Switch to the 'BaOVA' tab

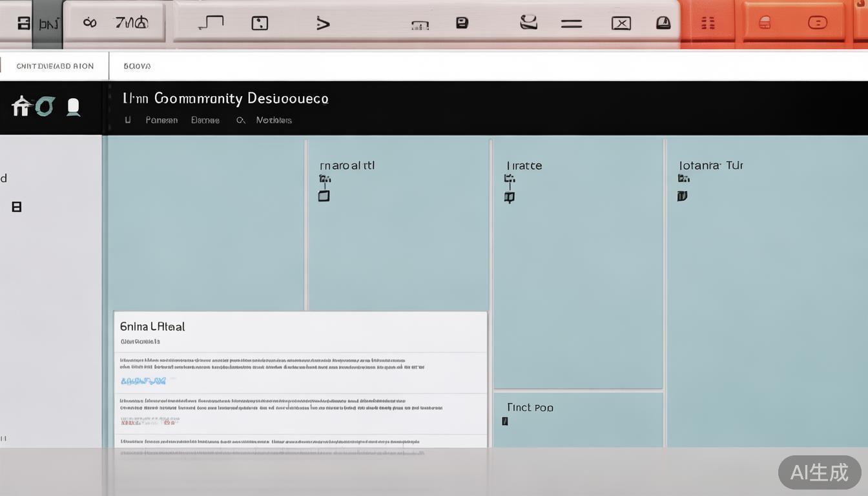[137, 66]
